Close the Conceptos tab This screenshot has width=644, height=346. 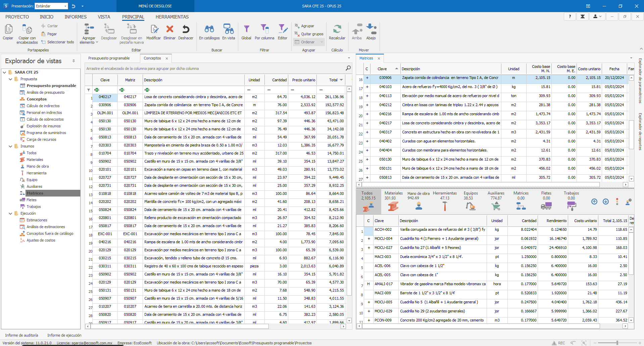[167, 58]
